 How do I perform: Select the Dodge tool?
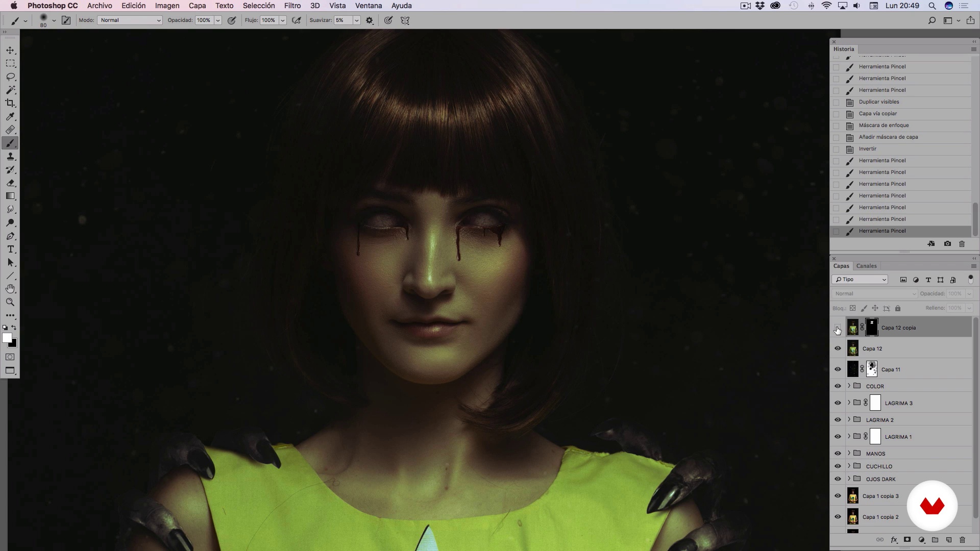10,223
